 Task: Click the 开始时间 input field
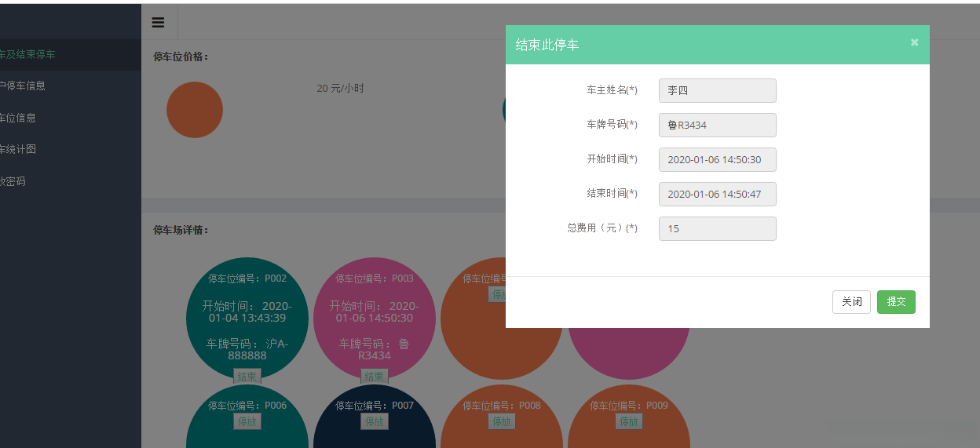(x=717, y=159)
